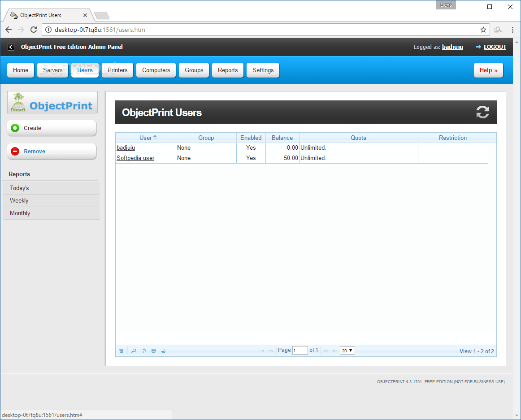Go to next page in grid pager
This screenshot has width=521, height=420.
coord(326,351)
